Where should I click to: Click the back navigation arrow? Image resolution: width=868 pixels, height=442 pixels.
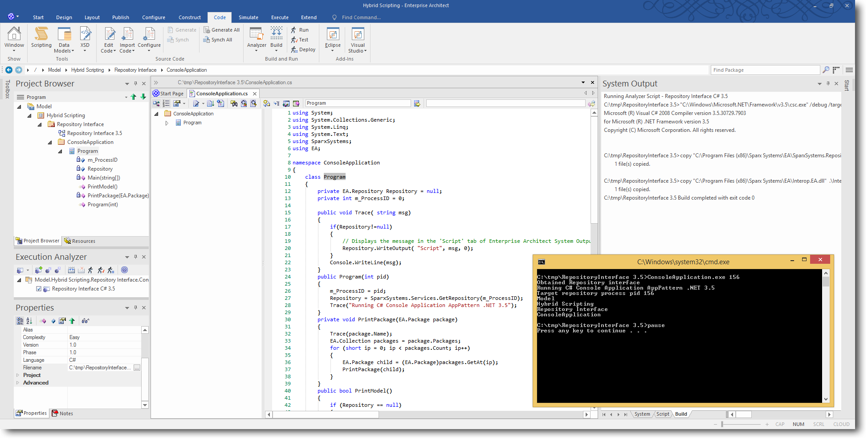[x=9, y=70]
